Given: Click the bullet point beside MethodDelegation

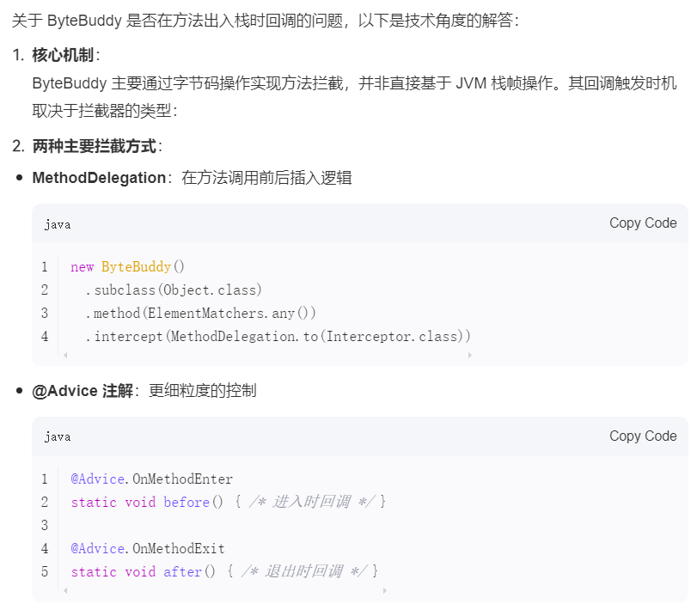Looking at the screenshot, I should click(x=19, y=178).
